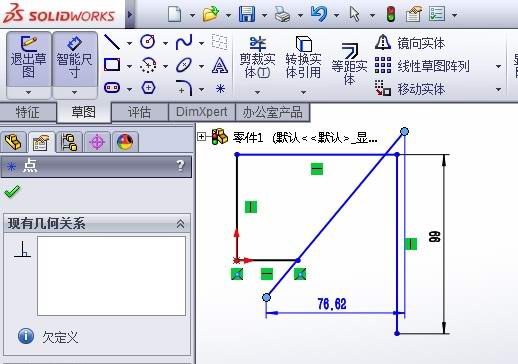Click the Point panel help question mark

click(180, 166)
